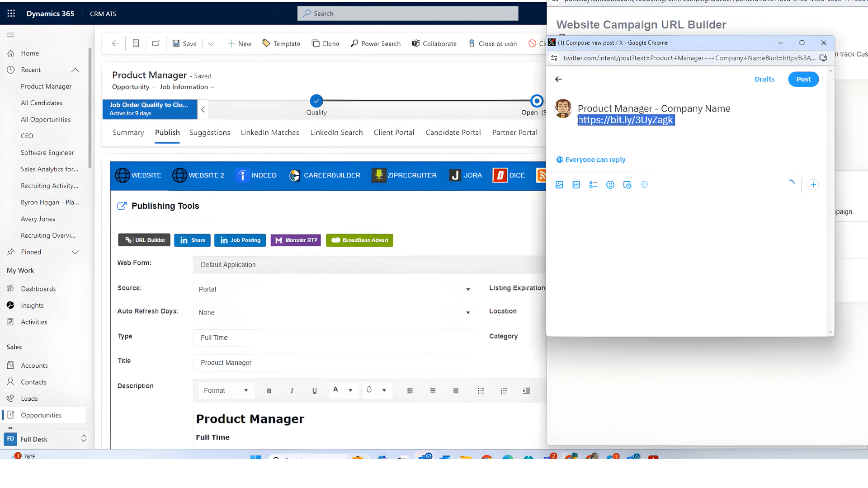
Task: Mark the opportunity Close as won
Action: 493,44
